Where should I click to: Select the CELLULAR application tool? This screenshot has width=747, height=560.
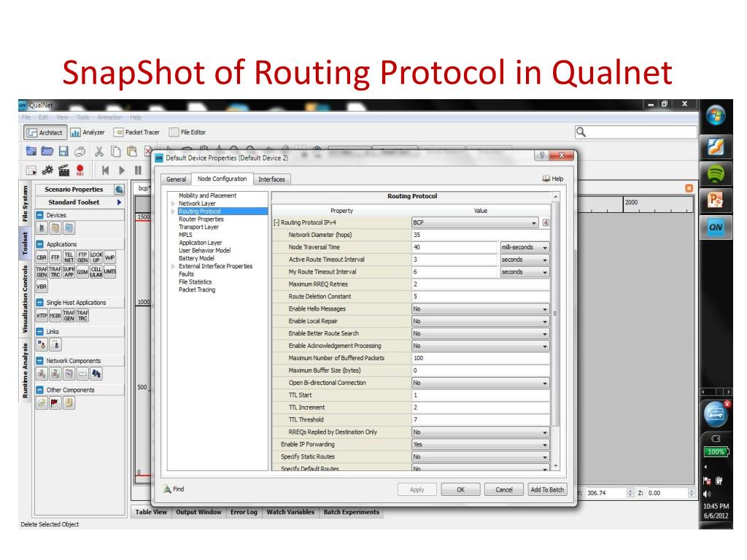click(96, 272)
